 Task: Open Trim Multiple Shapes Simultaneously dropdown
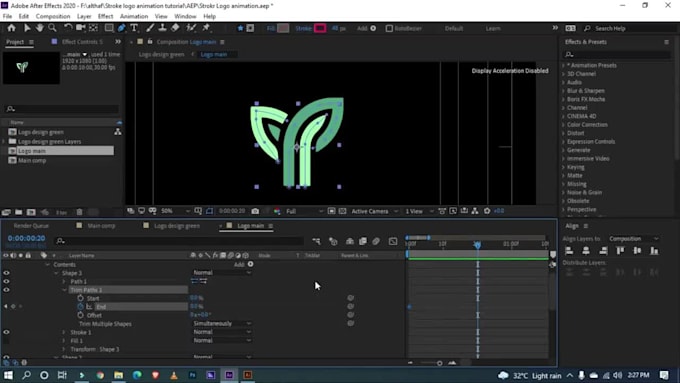click(222, 323)
